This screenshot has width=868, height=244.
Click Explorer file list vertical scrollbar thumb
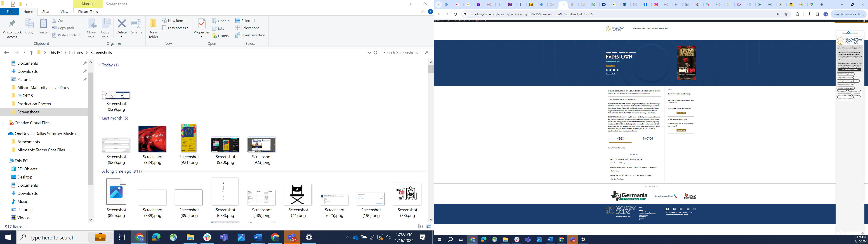(431, 69)
